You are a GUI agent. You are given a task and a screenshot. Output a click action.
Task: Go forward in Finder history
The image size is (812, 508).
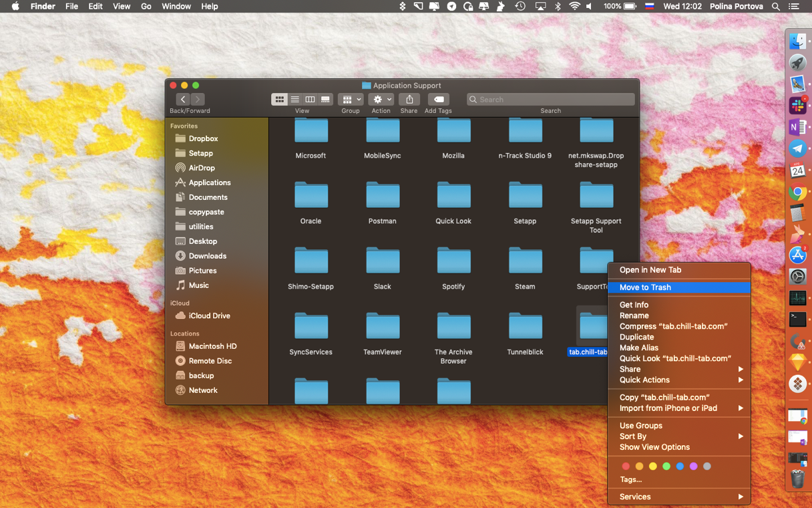click(198, 99)
